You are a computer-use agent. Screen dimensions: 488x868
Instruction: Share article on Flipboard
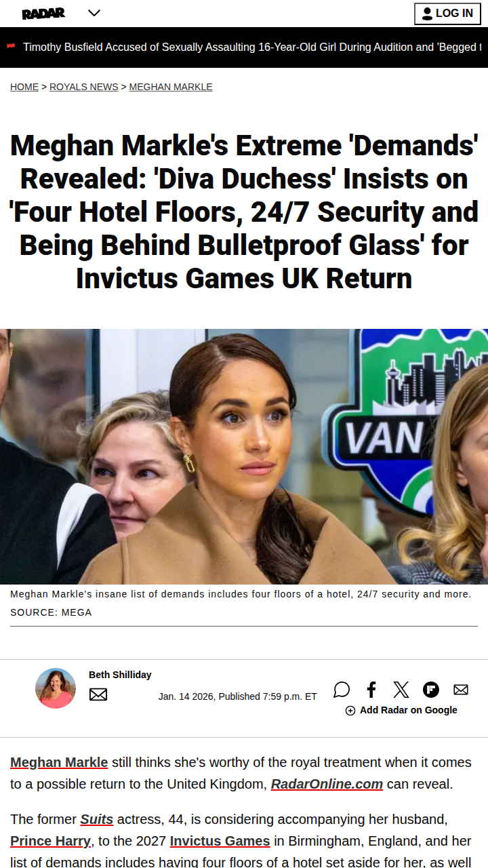pyautogui.click(x=431, y=690)
